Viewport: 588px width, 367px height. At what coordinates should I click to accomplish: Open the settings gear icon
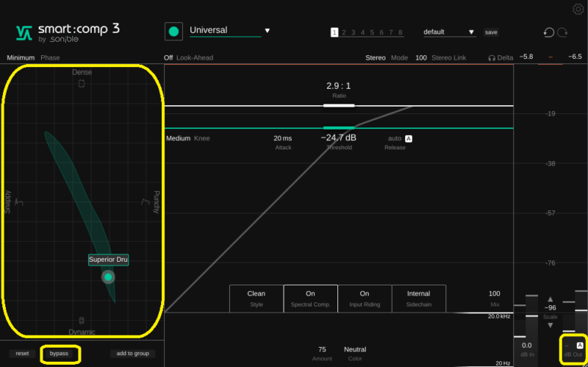click(578, 9)
